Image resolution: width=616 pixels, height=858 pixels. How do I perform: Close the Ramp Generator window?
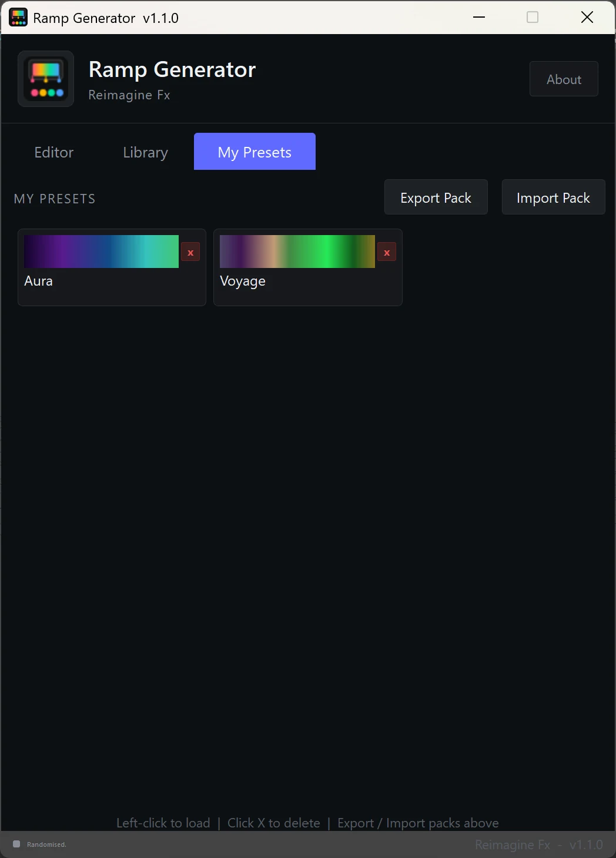587,17
